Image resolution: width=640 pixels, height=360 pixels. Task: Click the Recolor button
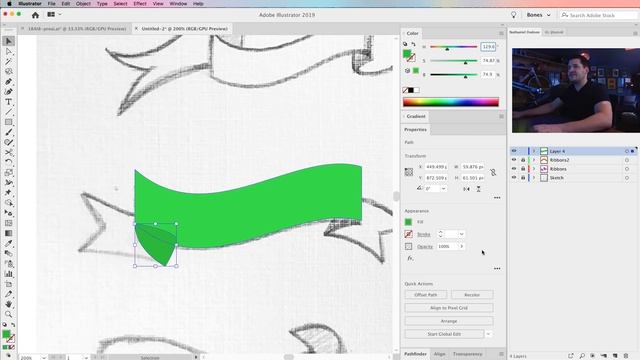[472, 295]
